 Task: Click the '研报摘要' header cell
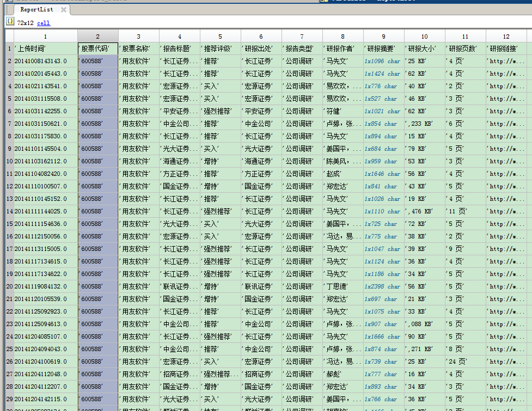[x=383, y=49]
